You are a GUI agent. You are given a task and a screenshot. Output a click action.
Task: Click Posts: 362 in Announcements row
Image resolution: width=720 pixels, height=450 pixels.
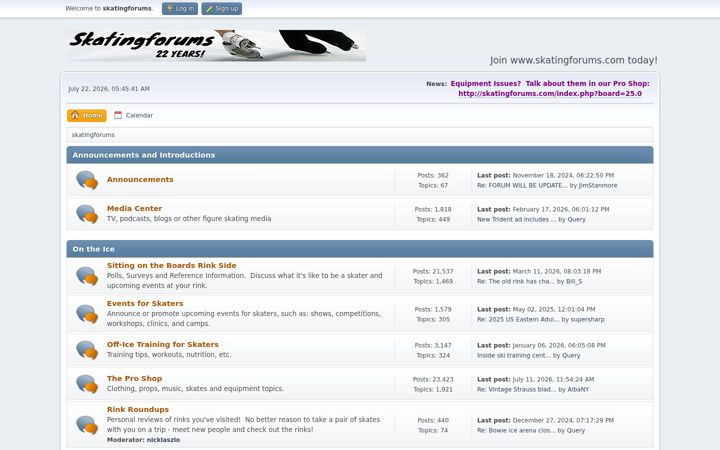click(x=433, y=175)
